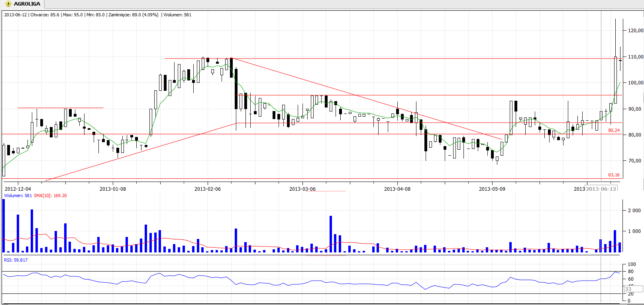The width and height of the screenshot is (644, 305).
Task: Click the 2013-03-06 date axis label
Action: pos(302,189)
